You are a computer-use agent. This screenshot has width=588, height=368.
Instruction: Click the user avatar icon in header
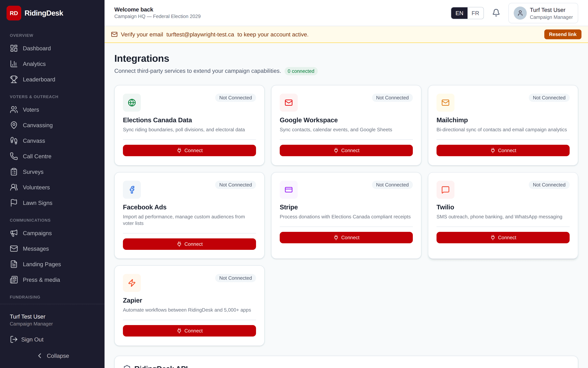tap(520, 13)
